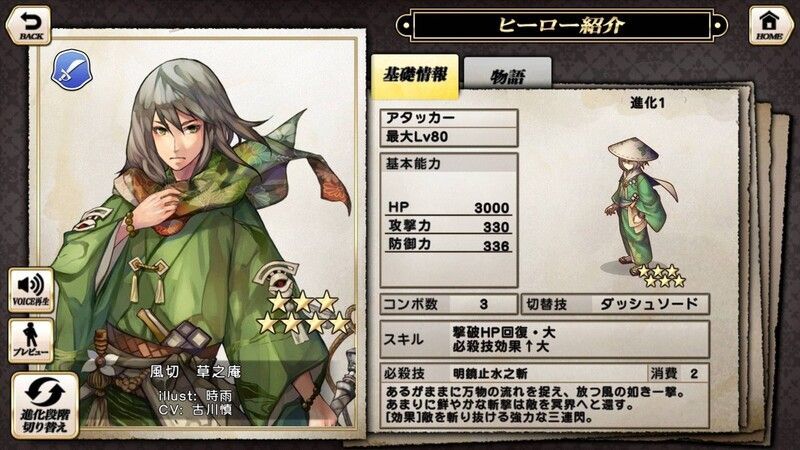This screenshot has height=450, width=800.
Task: Toggle evolution stage with 進化段階切り替え
Action: pos(45,406)
